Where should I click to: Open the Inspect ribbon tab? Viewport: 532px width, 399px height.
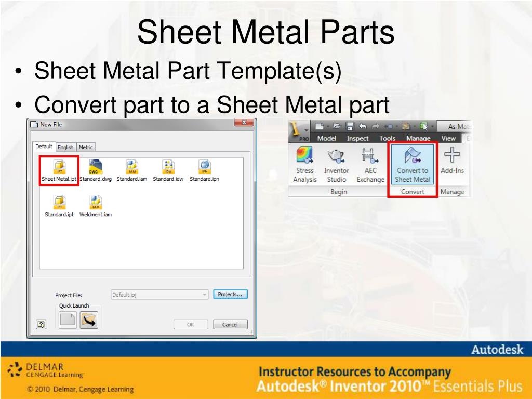(357, 138)
